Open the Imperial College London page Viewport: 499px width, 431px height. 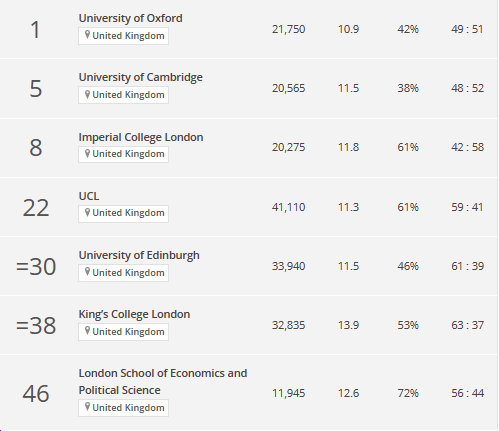click(x=141, y=137)
